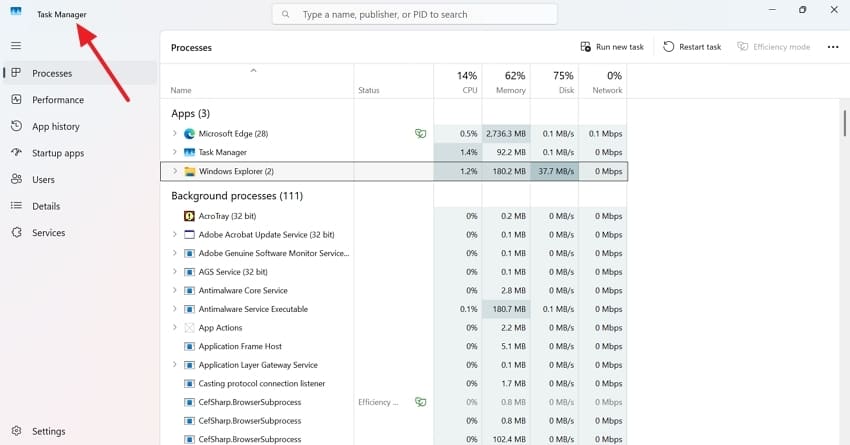Click the Run new task icon
The image size is (850, 445).
585,47
